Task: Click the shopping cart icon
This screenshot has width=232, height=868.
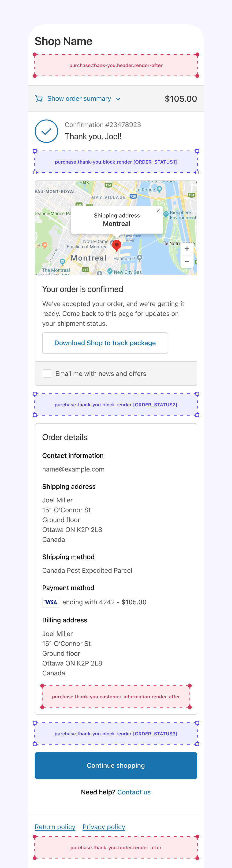Action: (x=39, y=99)
